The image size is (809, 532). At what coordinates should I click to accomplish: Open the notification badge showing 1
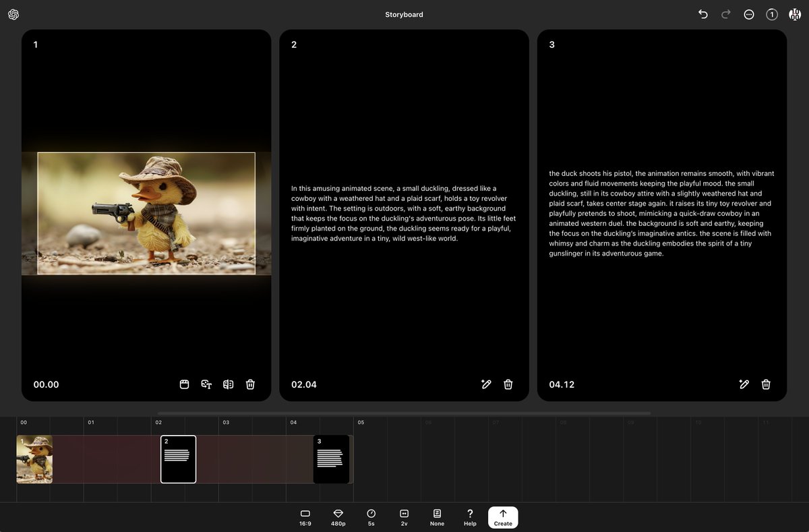772,14
